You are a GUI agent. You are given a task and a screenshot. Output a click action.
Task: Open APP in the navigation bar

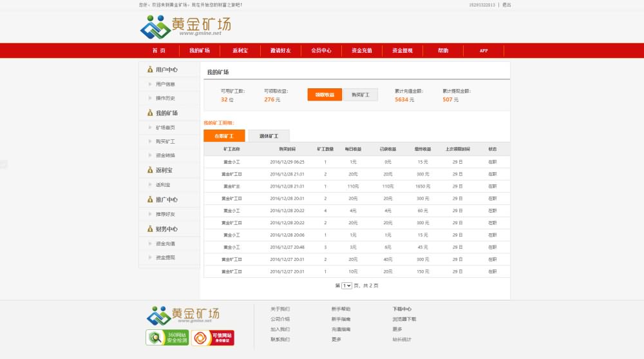[x=484, y=50]
